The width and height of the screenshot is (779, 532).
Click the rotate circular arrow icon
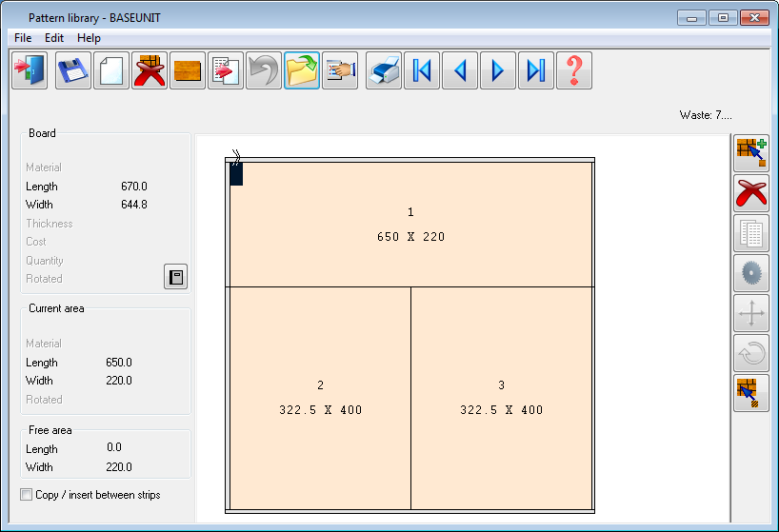click(751, 353)
